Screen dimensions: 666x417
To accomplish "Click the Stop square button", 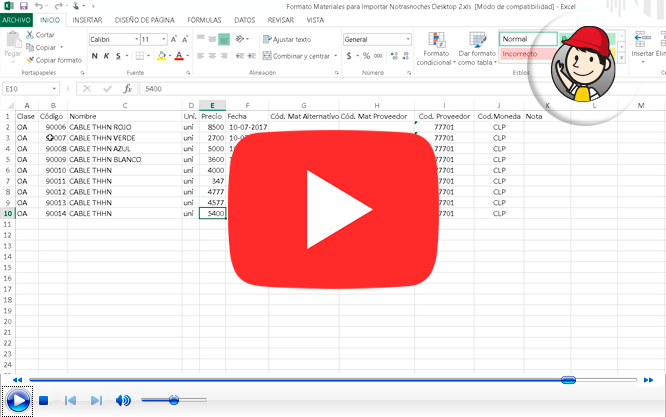I will click(43, 400).
